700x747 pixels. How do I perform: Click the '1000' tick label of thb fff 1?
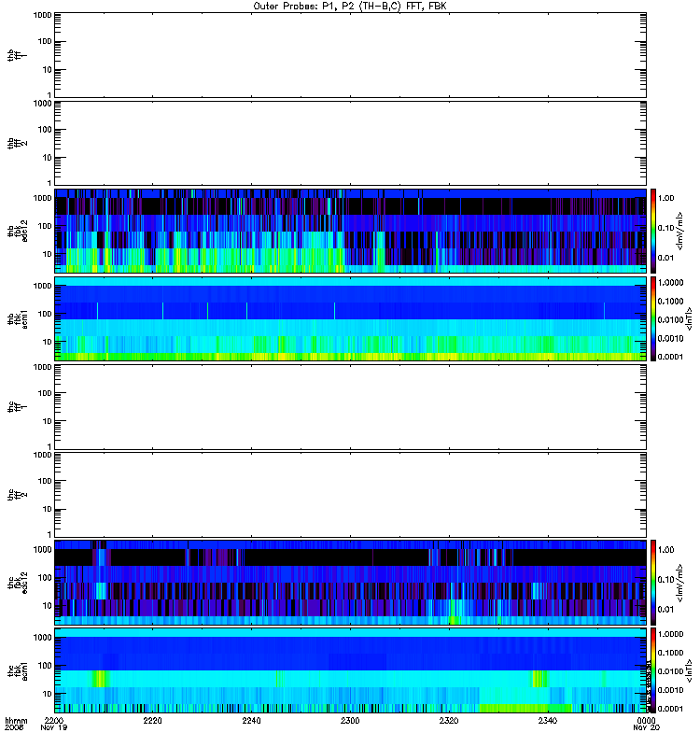[x=42, y=15]
